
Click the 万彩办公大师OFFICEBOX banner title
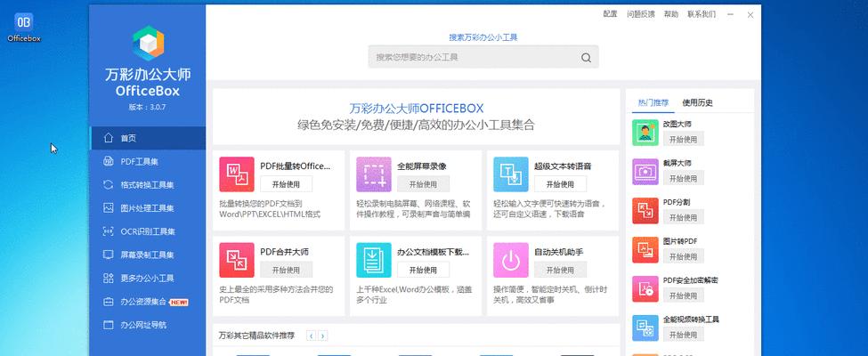(x=417, y=108)
